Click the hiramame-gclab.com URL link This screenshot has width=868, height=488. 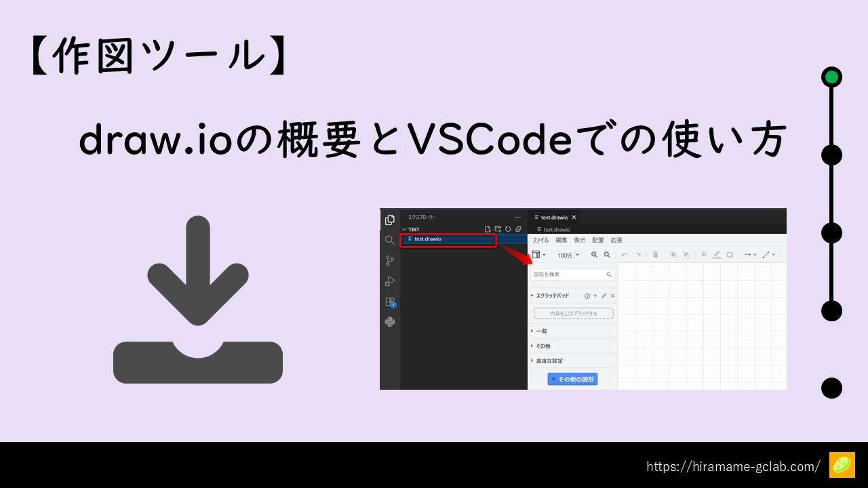point(733,466)
